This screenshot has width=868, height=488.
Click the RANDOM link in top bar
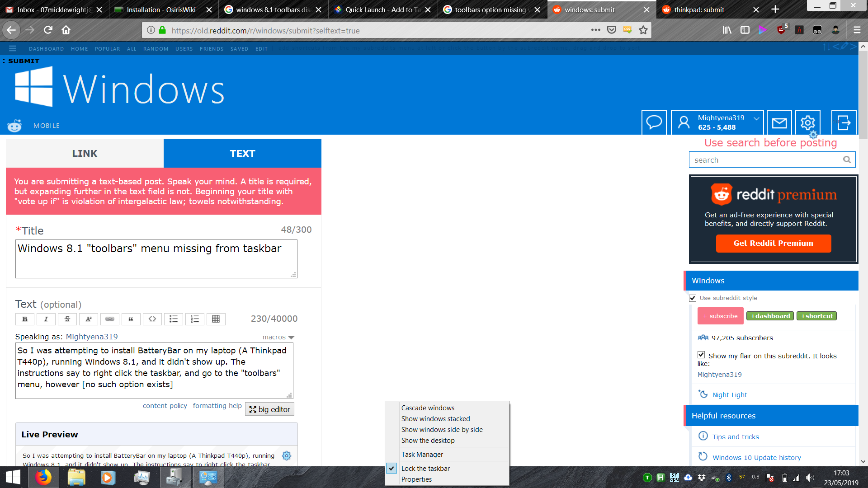pyautogui.click(x=156, y=49)
